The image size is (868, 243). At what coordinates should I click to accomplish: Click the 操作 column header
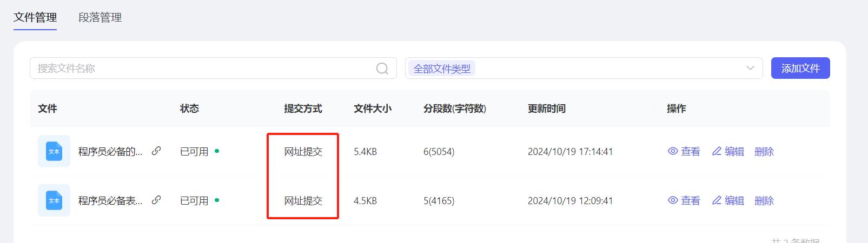coord(677,109)
